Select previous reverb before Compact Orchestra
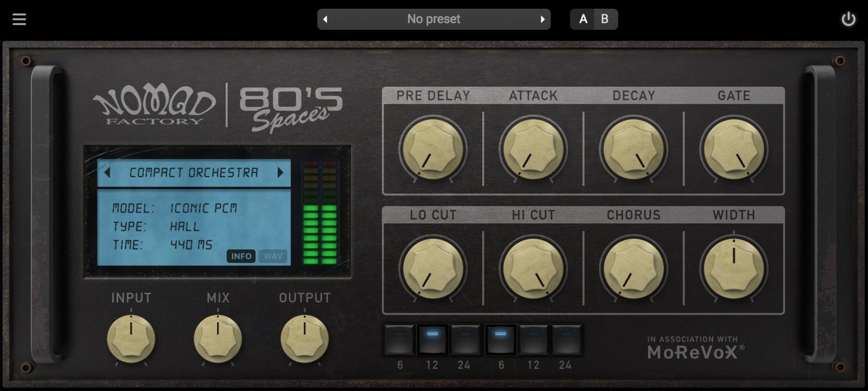The width and height of the screenshot is (868, 391). click(107, 172)
